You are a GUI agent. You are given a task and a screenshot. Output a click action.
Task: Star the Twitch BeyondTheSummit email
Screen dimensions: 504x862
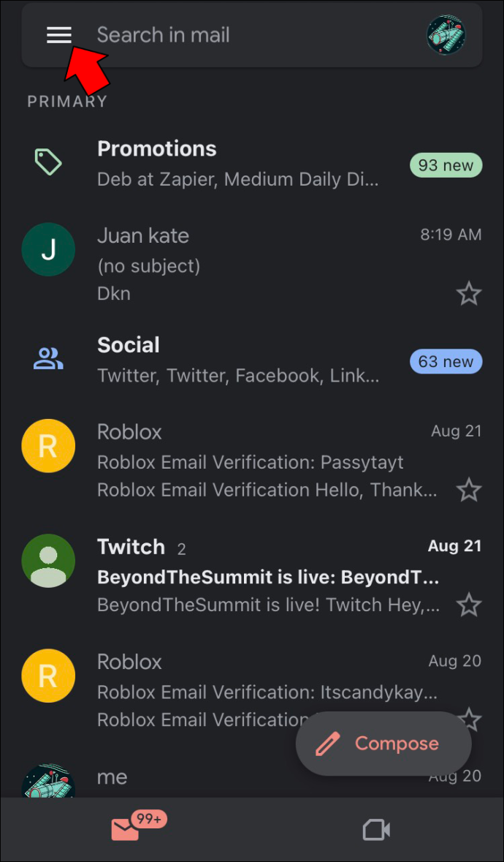469,605
